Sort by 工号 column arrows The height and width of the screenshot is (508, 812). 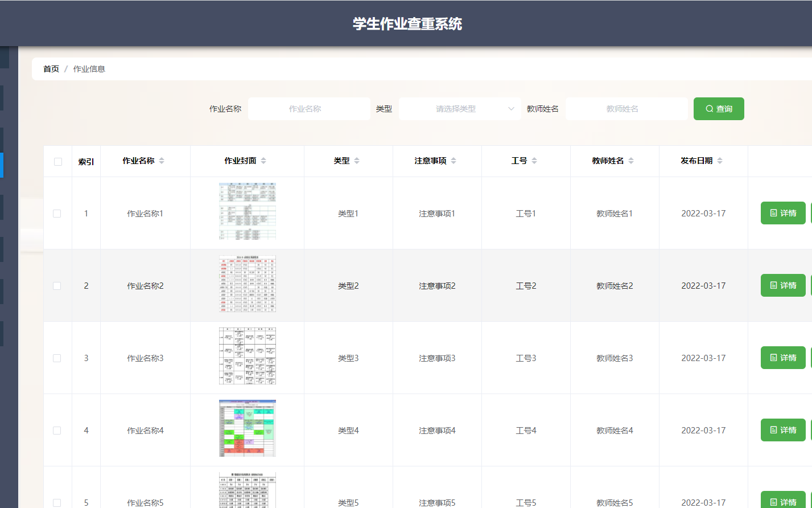tap(534, 161)
